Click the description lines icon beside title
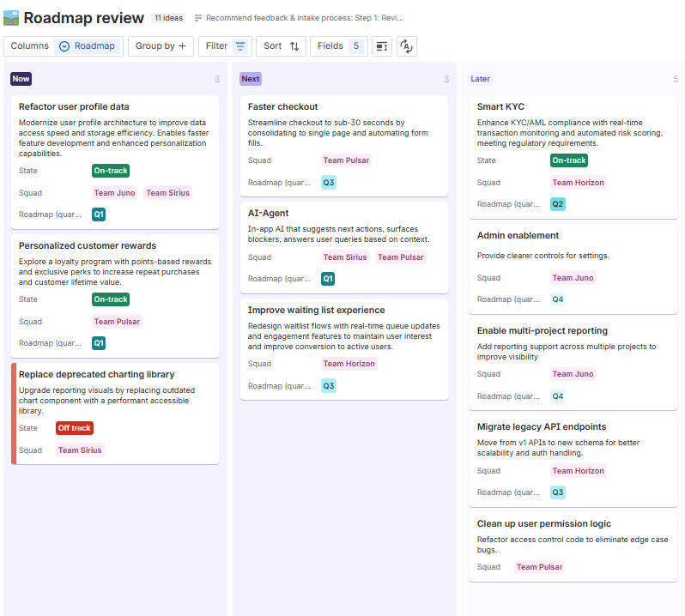This screenshot has width=685, height=616. 198,18
